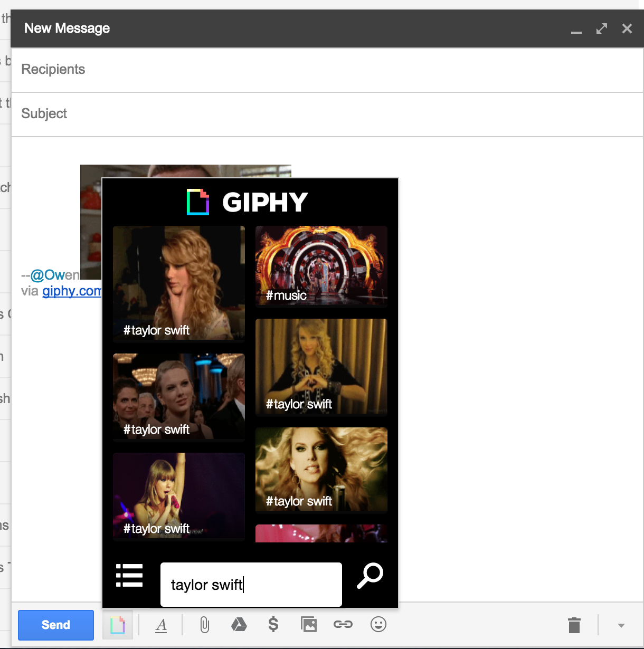Click the dollar sign send money icon
The width and height of the screenshot is (644, 649).
[273, 625]
